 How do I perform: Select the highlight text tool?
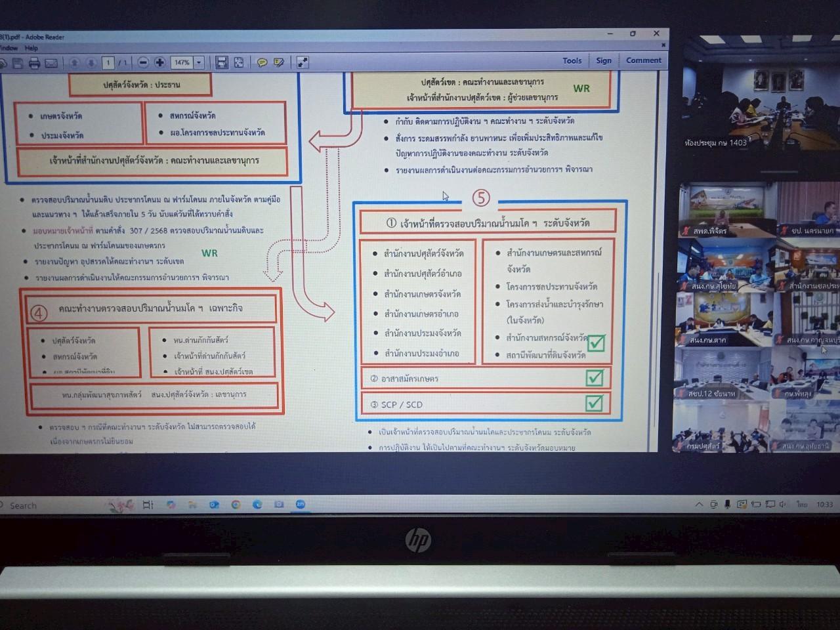(x=279, y=62)
